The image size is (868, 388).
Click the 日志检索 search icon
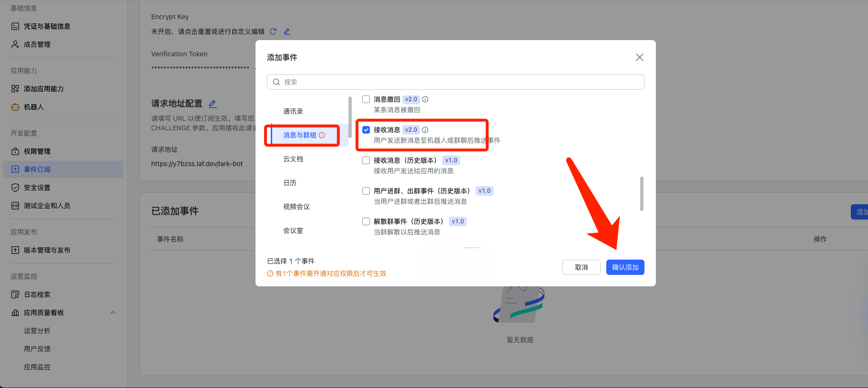tap(15, 294)
